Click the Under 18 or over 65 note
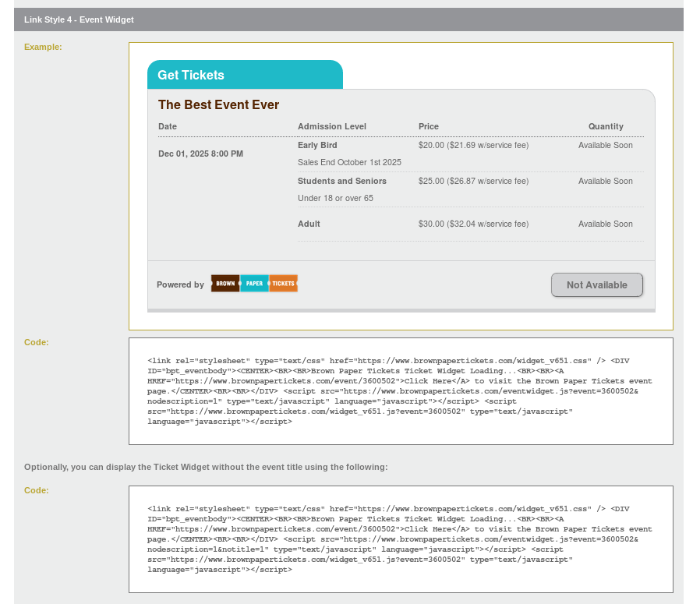The width and height of the screenshot is (700, 604). (x=335, y=198)
